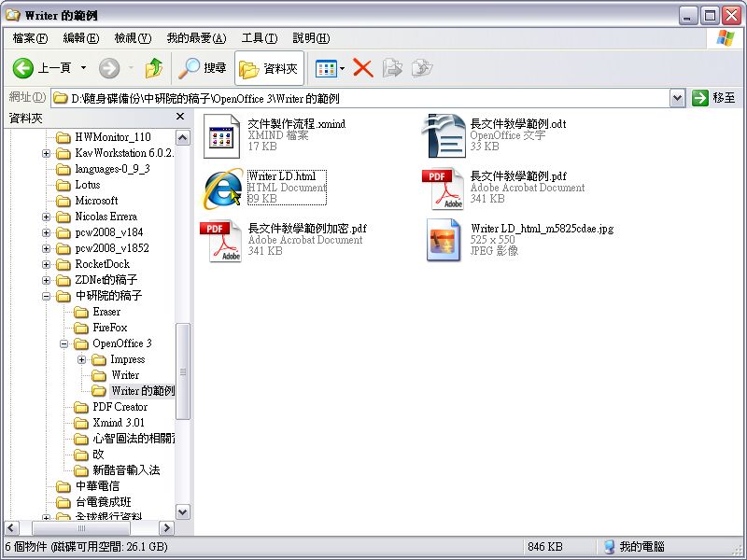Click inside the address bar path

click(359, 99)
